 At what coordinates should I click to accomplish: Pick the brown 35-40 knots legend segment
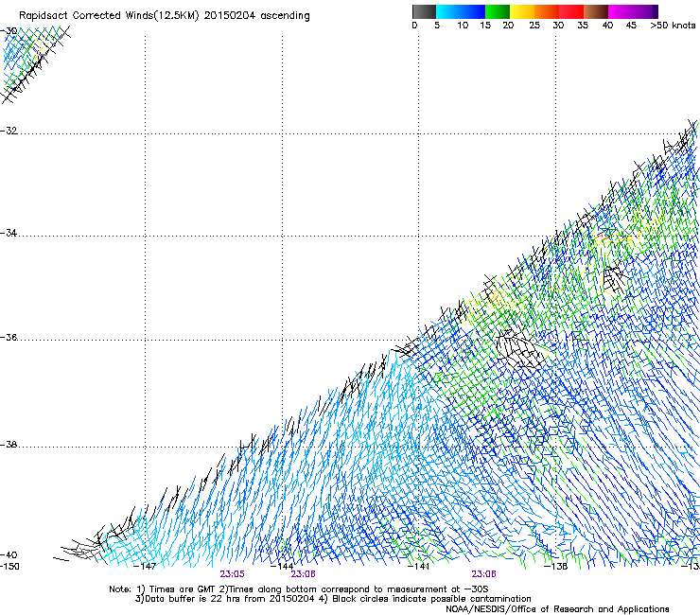coord(596,11)
